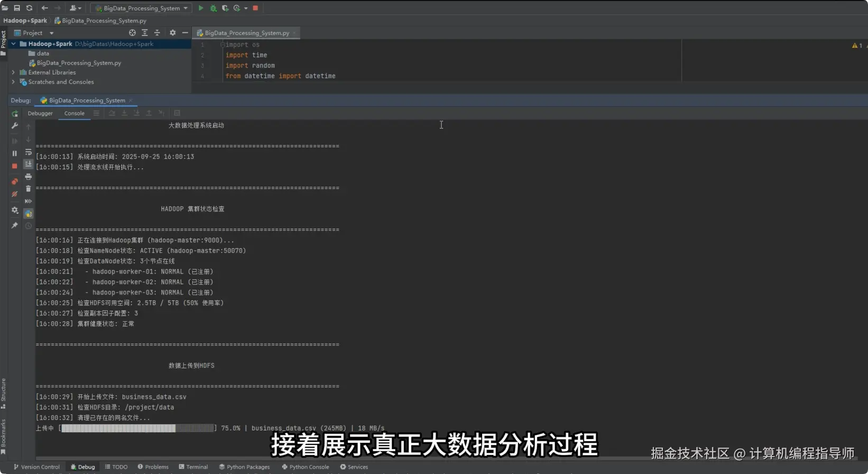Click the red Stop button in top toolbar
The height and width of the screenshot is (474, 868).
click(255, 8)
